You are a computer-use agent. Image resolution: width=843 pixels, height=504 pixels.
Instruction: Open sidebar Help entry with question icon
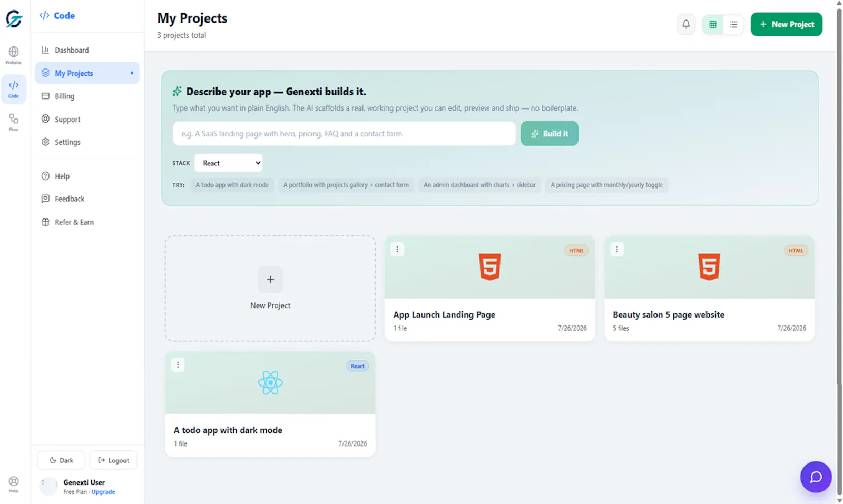pyautogui.click(x=87, y=176)
